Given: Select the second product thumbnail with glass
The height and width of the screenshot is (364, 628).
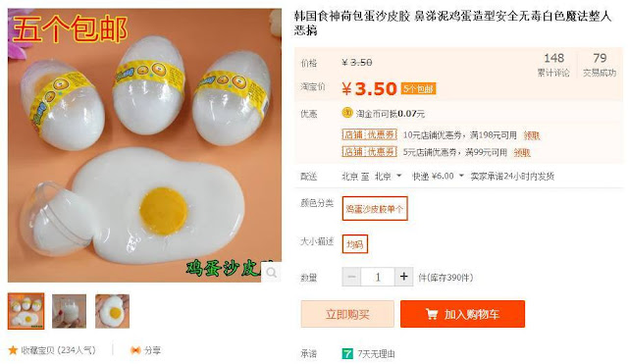Looking at the screenshot, I should [x=70, y=311].
